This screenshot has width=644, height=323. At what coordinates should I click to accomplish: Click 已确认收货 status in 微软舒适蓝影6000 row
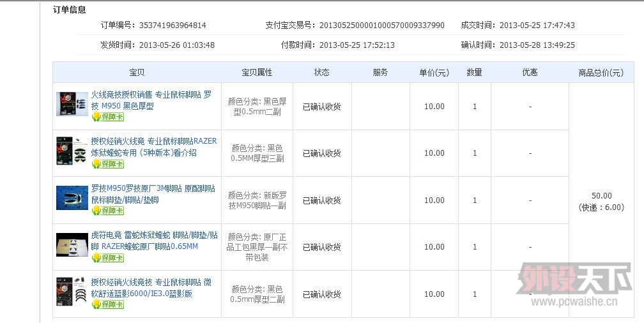[322, 294]
